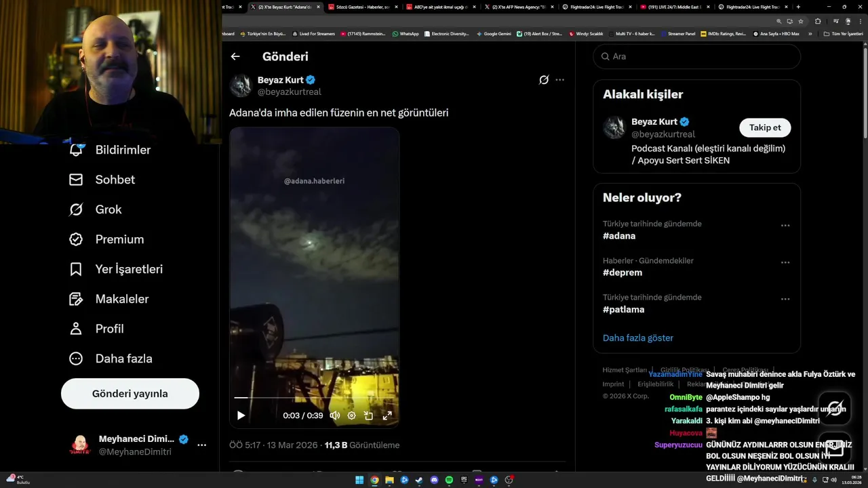Image resolution: width=868 pixels, height=488 pixels.
Task: Click the Ara search field
Action: 697,56
